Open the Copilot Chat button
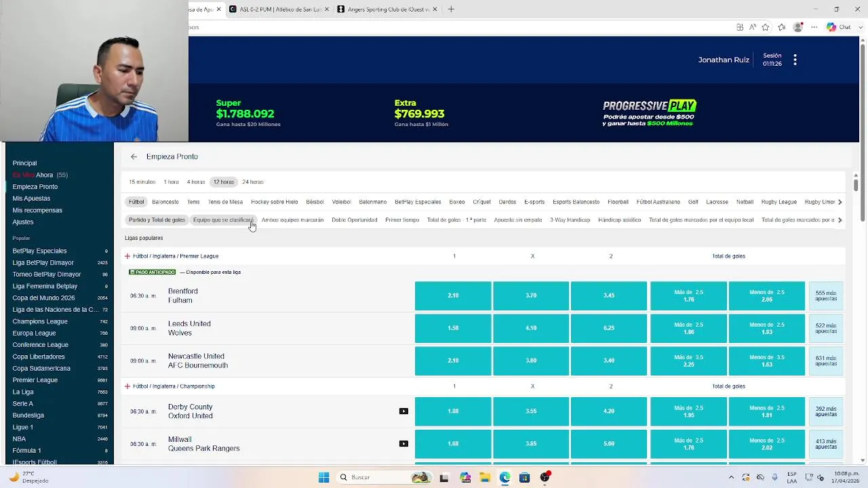This screenshot has height=488, width=868. 838,27
